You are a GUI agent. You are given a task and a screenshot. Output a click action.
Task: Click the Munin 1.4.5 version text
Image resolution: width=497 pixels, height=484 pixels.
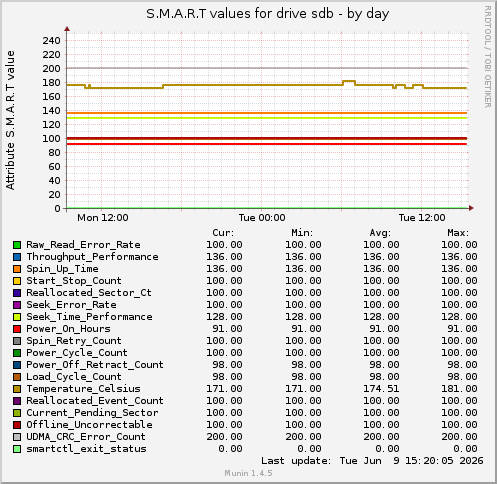[x=248, y=473]
